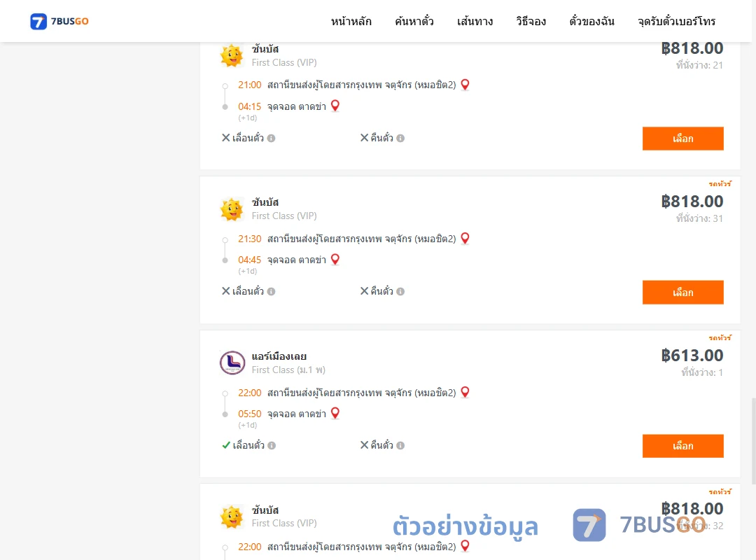The image size is (756, 560).
Task: Open the หน้าหลัก menu item
Action: pyautogui.click(x=351, y=21)
